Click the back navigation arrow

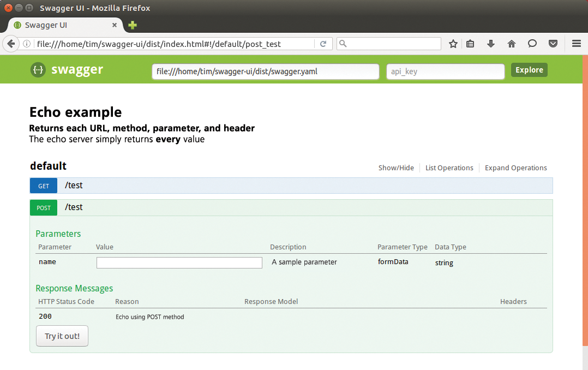[11, 44]
